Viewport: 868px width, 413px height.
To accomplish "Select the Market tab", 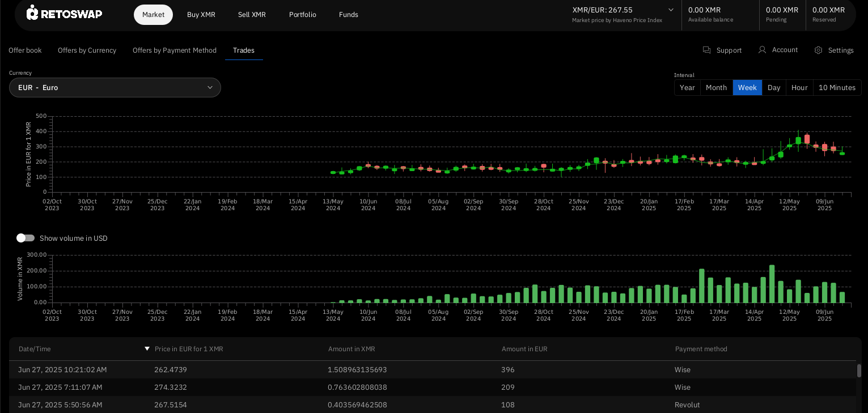I will point(153,15).
